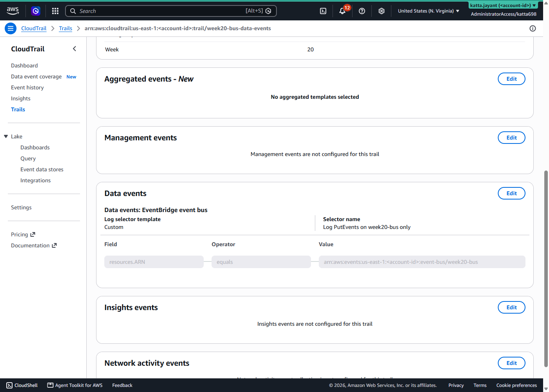This screenshot has width=549, height=392.
Task: Open Settings in sidebar
Action: (21, 207)
